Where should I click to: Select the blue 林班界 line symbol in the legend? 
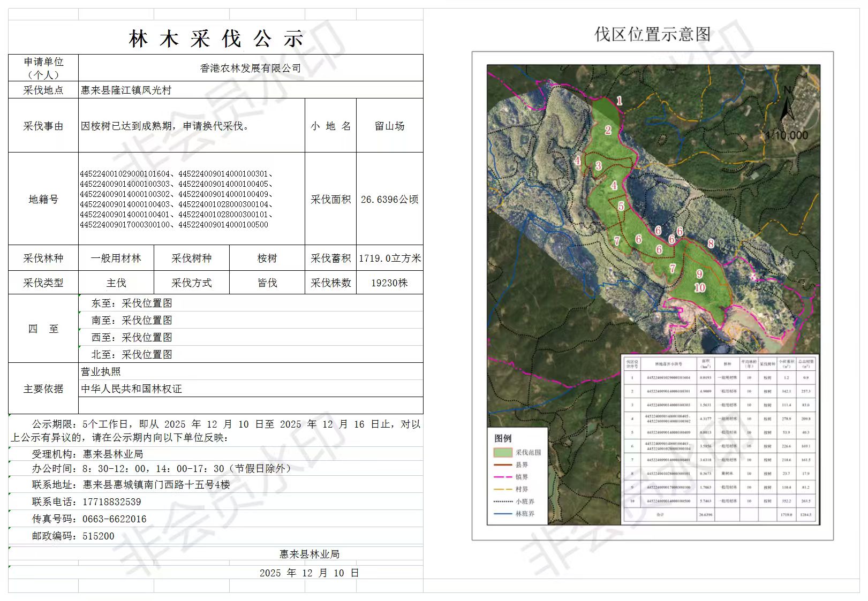(502, 514)
